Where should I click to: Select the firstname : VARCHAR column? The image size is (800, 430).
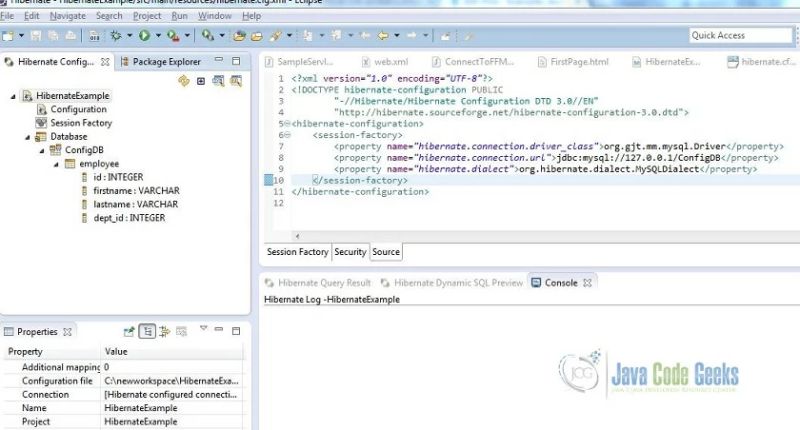tap(131, 191)
